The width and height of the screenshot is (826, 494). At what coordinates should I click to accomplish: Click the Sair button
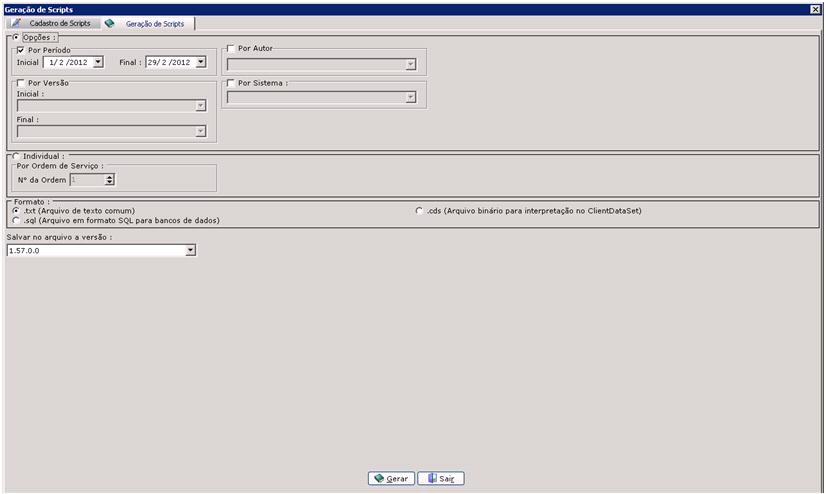click(x=441, y=478)
